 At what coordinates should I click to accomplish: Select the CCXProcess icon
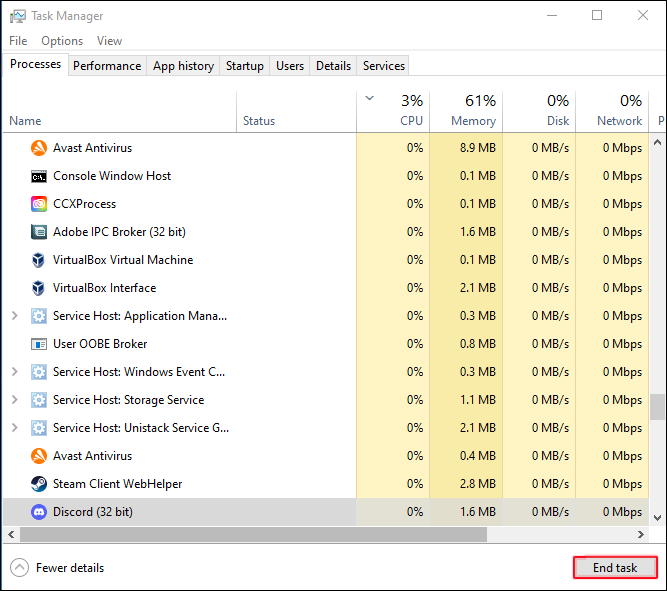click(39, 204)
